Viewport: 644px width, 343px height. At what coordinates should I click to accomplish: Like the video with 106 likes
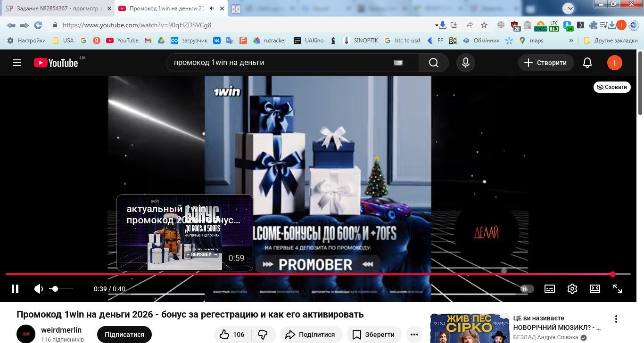[x=233, y=335]
